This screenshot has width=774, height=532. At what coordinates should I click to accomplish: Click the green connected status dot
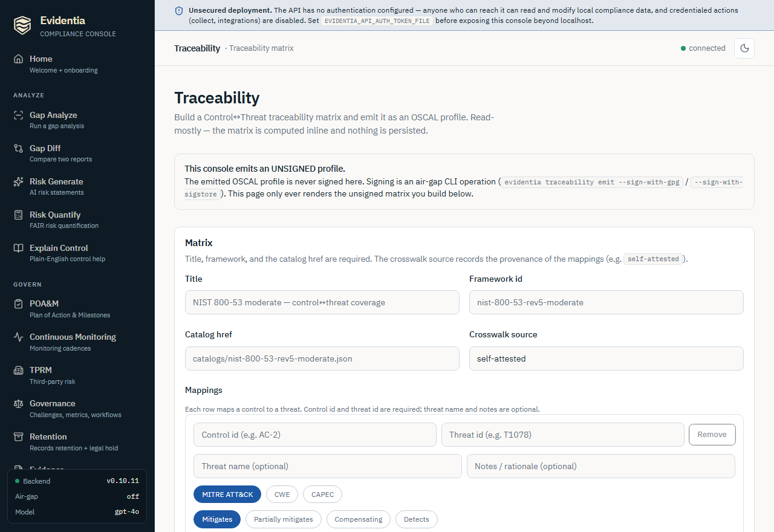(x=683, y=48)
